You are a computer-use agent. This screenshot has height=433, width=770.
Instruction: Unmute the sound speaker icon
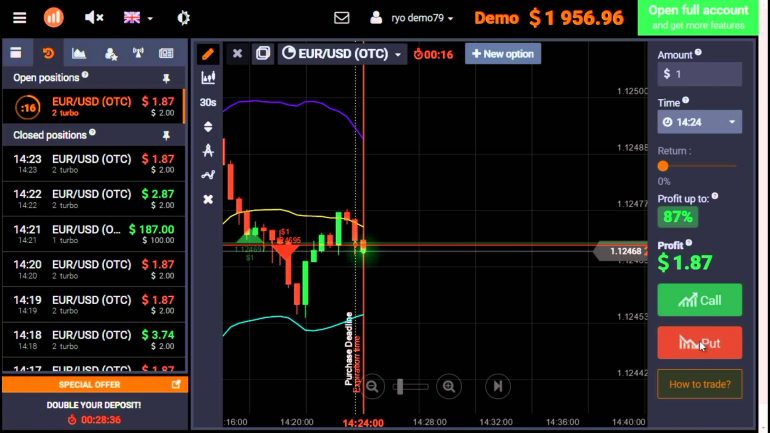(x=95, y=18)
